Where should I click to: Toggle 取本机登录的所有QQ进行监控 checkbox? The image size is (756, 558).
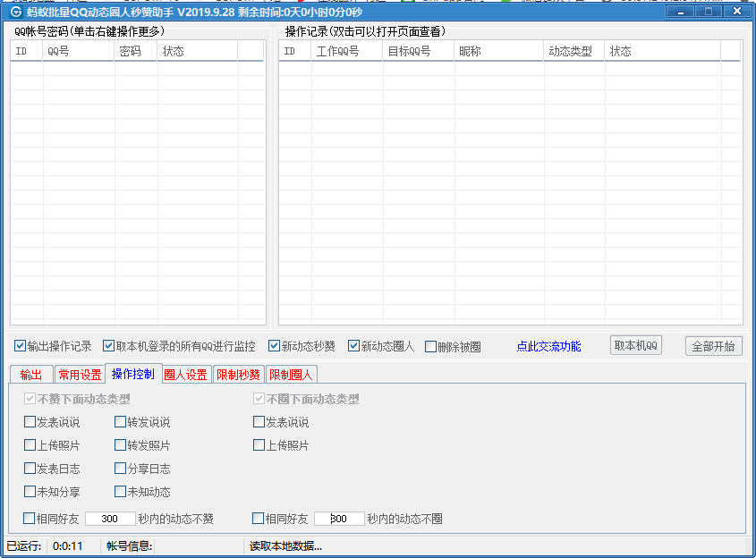(x=108, y=346)
